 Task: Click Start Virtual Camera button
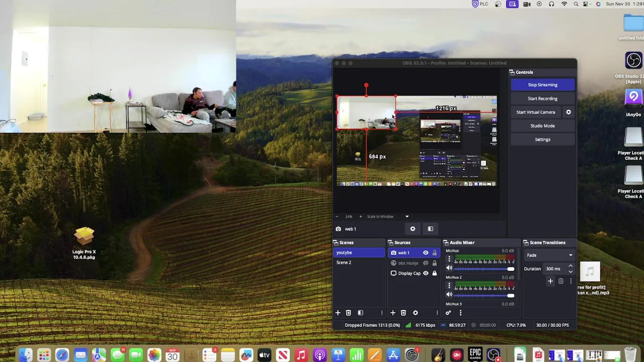[536, 112]
